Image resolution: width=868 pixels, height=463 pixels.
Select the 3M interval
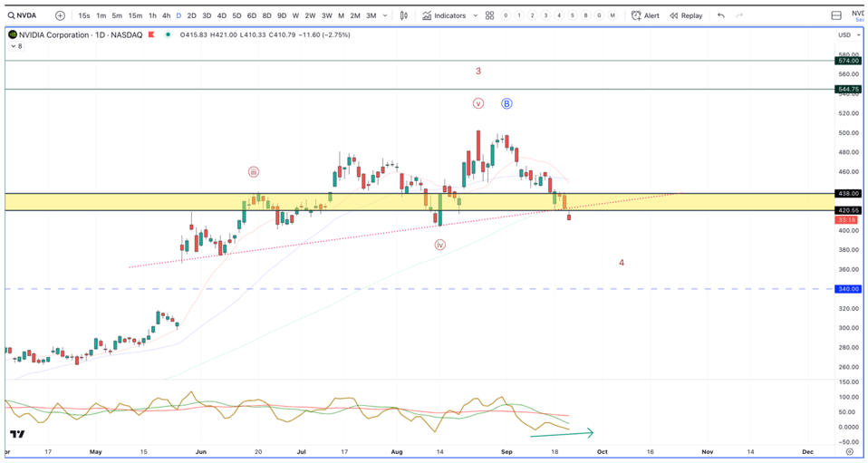[x=371, y=15]
